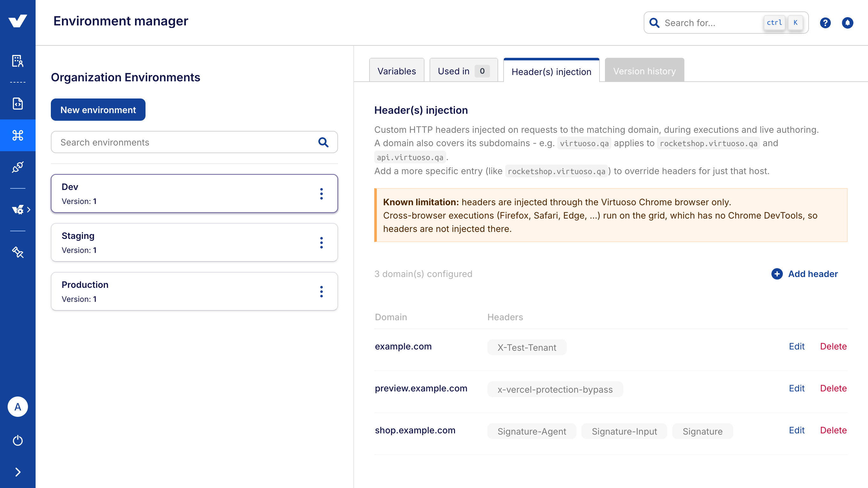Delete the shop.example.com header row

tap(833, 430)
